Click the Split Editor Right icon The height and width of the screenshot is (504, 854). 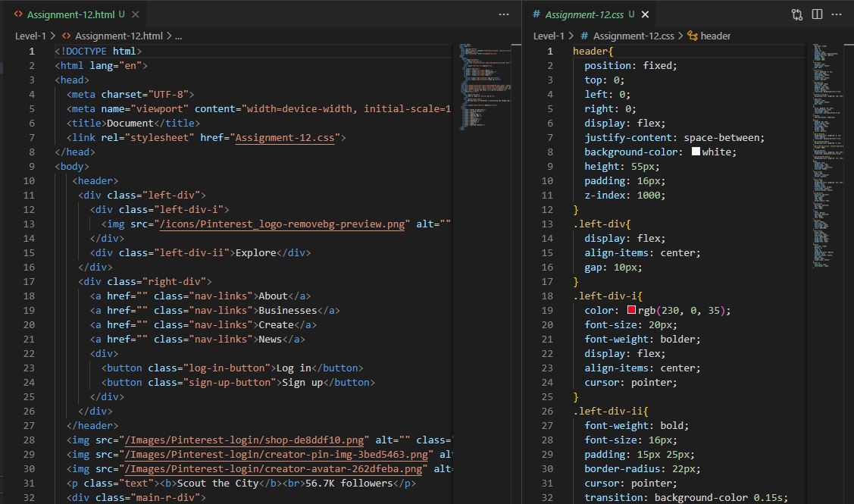(x=817, y=14)
